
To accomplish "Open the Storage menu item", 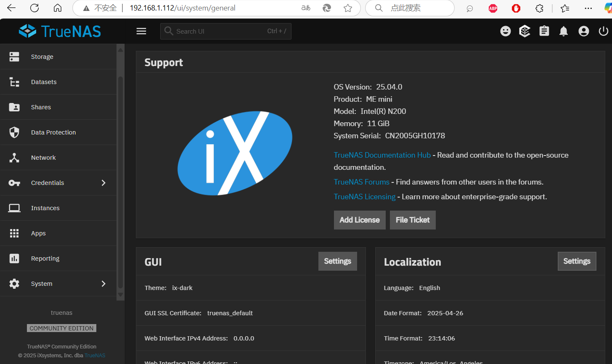I will click(x=42, y=57).
